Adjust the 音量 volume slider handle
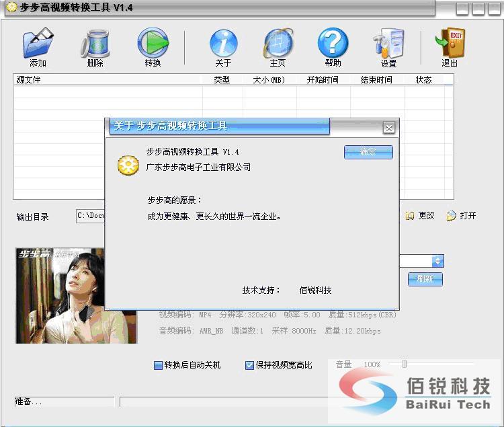 404,364
